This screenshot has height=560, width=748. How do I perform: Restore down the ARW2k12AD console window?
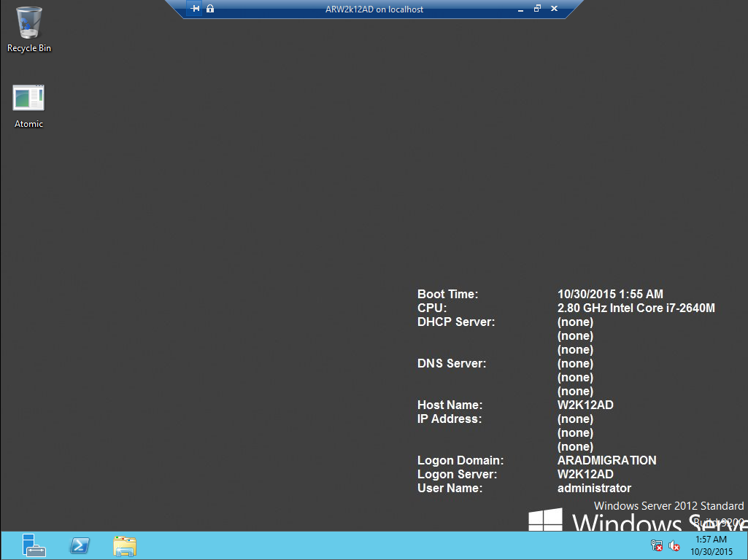[537, 9]
